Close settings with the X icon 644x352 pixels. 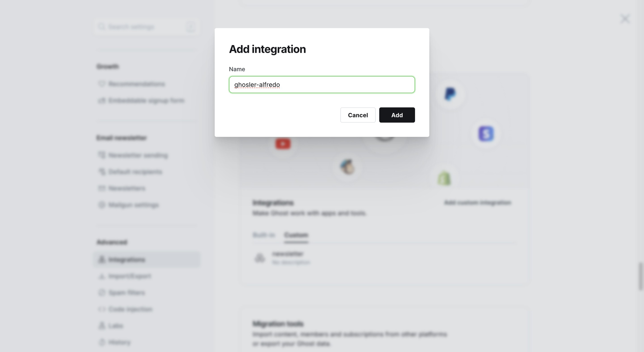coord(625,19)
